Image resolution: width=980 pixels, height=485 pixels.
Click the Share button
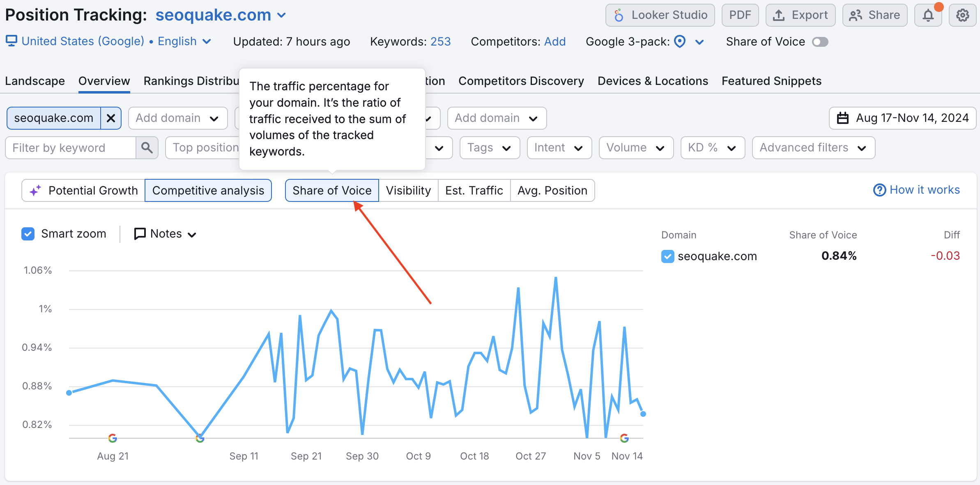click(x=875, y=16)
